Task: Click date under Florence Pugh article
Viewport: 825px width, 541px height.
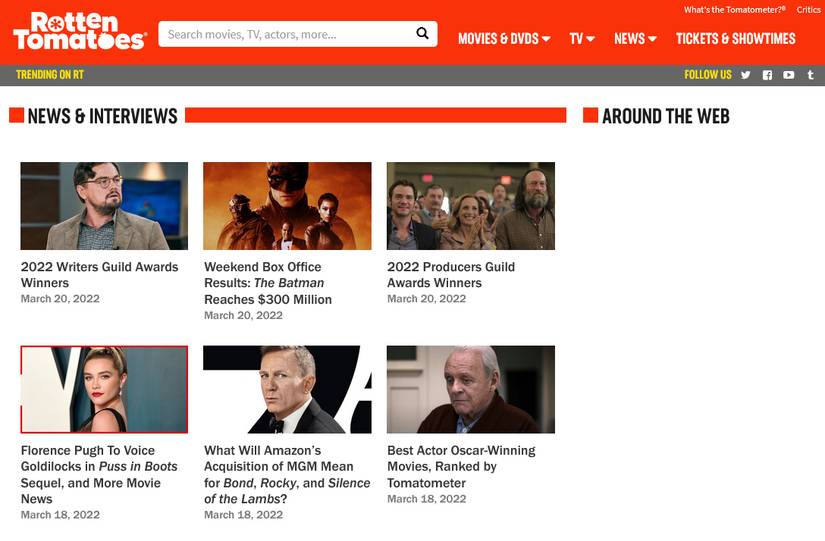Action: [x=60, y=515]
